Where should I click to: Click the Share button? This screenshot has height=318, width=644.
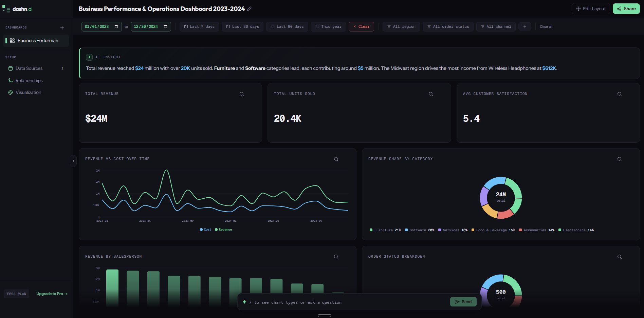(626, 8)
